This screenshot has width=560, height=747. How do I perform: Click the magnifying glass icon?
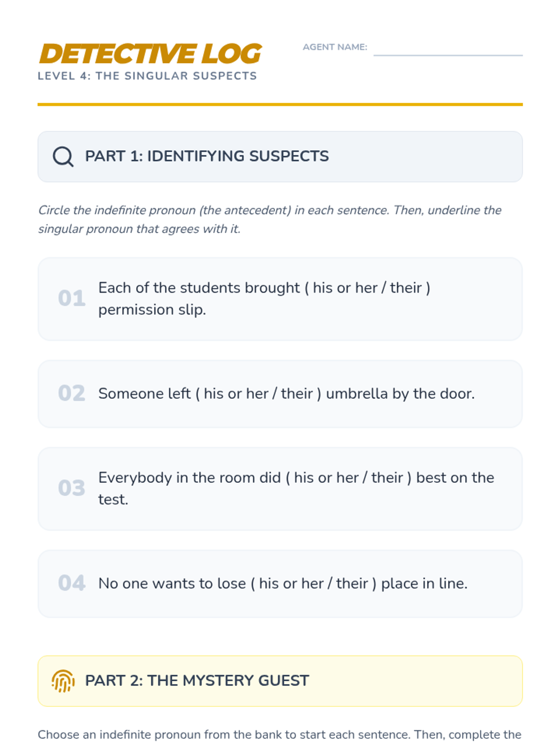point(63,156)
